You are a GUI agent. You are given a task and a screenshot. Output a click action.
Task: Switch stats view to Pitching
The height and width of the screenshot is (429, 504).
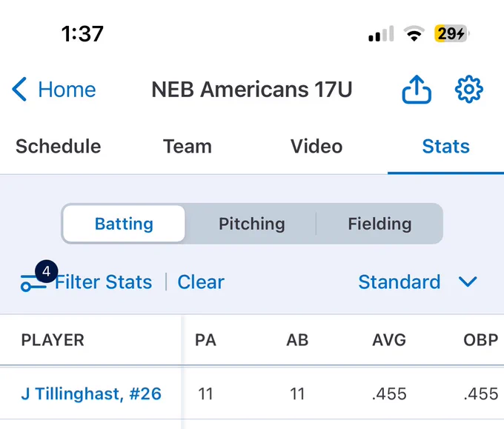coord(252,224)
